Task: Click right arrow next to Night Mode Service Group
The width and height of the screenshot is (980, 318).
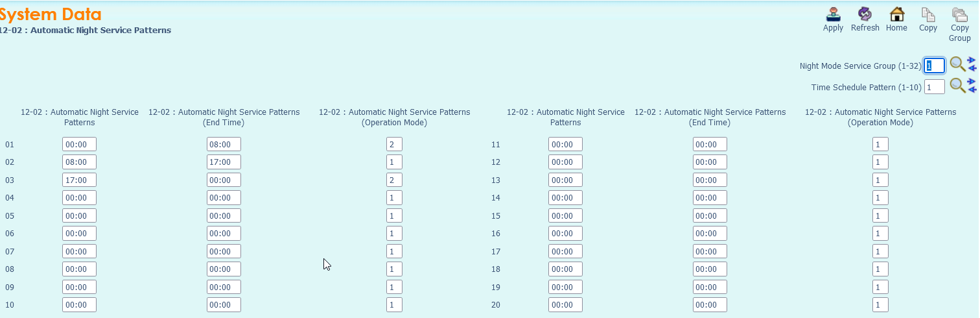Action: [x=972, y=60]
